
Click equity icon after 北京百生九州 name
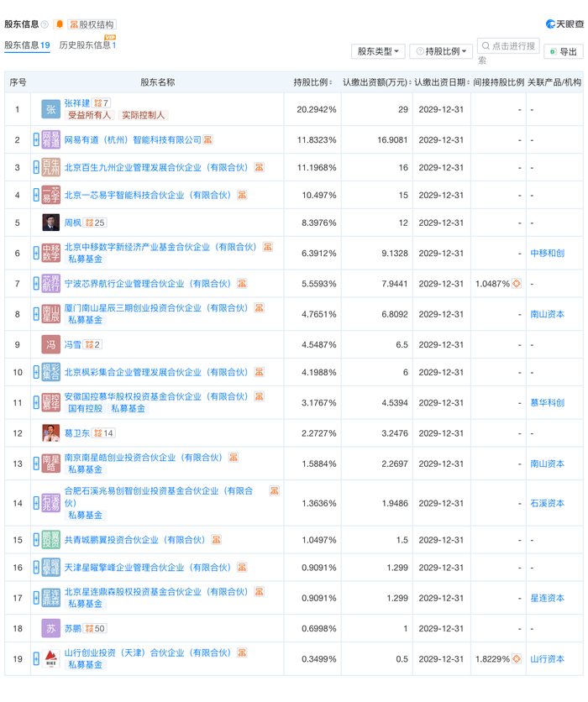tap(260, 167)
